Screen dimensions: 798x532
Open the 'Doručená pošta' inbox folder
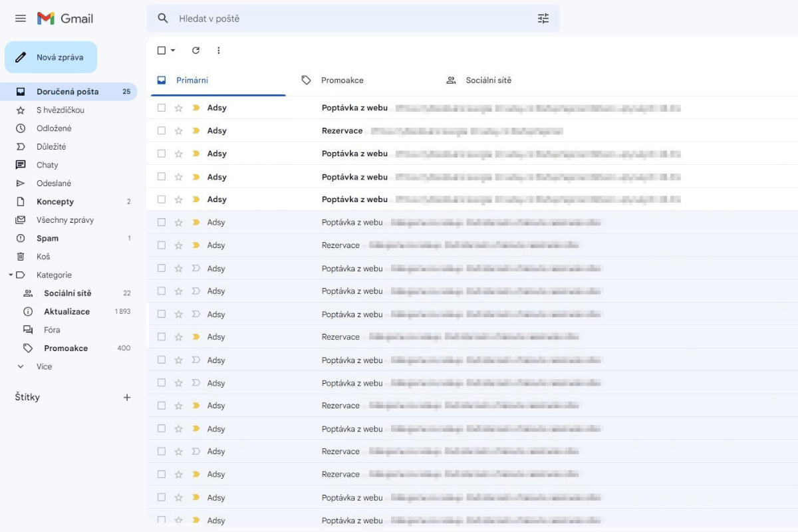(x=69, y=92)
